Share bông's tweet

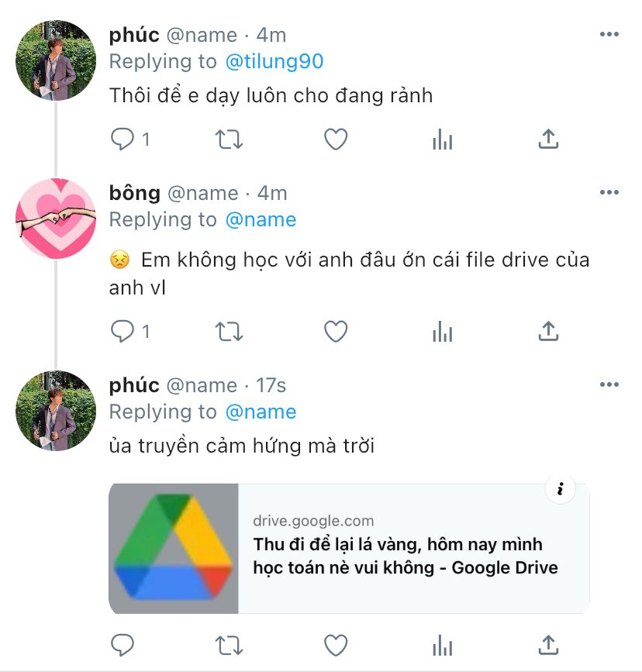pos(548,332)
